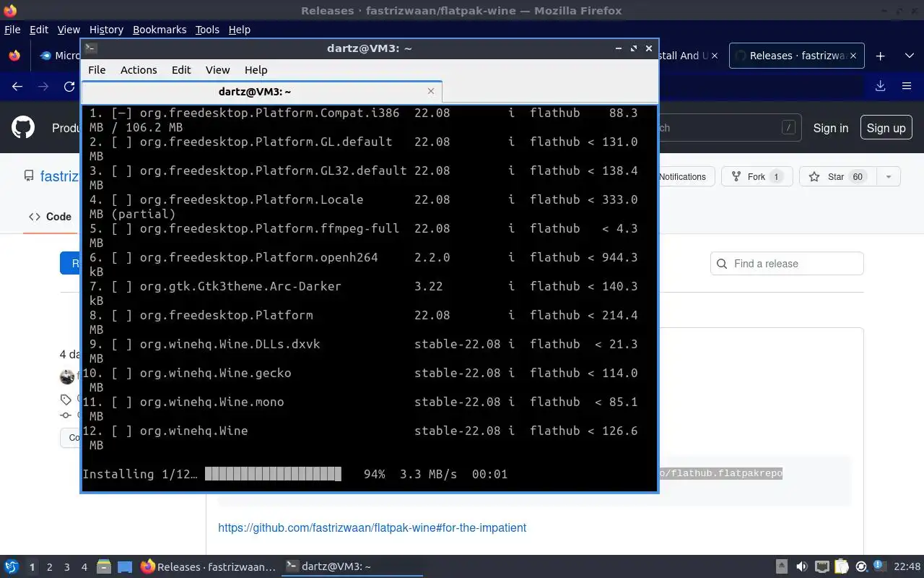Image resolution: width=924 pixels, height=578 pixels.
Task: Click the eject removable media tray icon
Action: click(x=782, y=566)
